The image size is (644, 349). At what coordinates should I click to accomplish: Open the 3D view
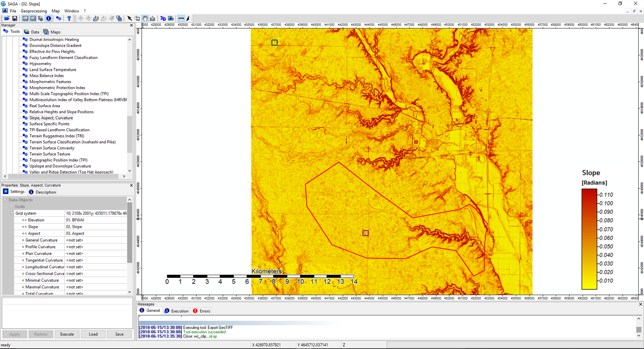point(163,18)
